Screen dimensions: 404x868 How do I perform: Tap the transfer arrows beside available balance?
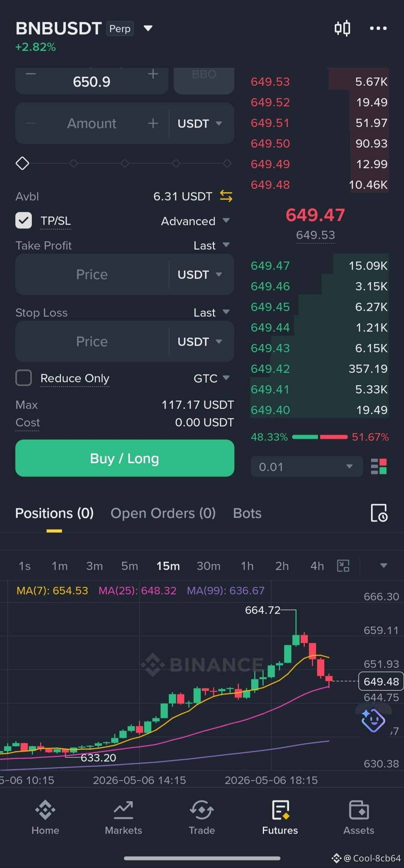[x=226, y=196]
